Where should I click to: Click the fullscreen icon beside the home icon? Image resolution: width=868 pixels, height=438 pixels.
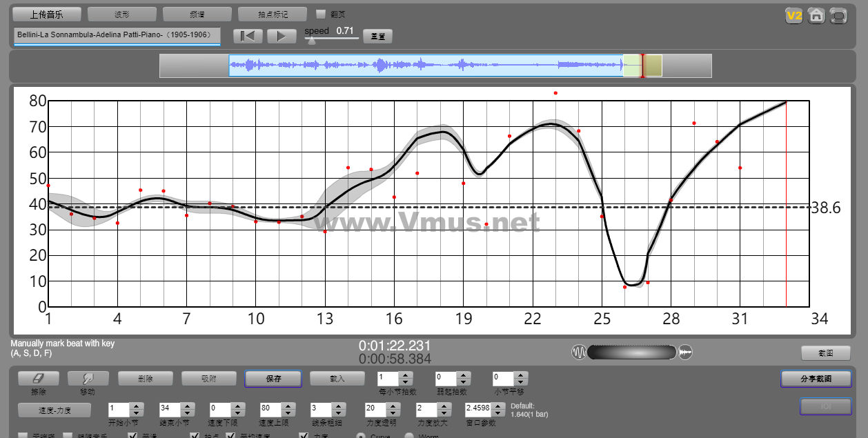838,16
